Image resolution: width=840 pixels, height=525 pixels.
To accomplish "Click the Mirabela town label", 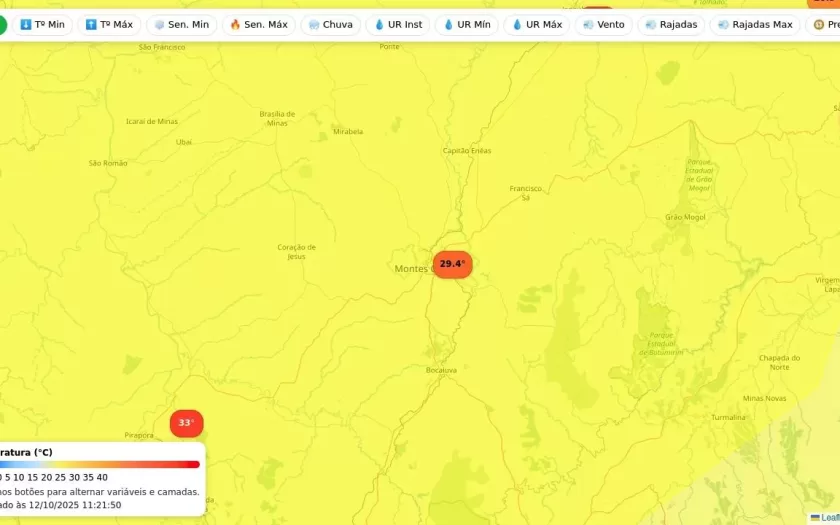I will point(348,131).
